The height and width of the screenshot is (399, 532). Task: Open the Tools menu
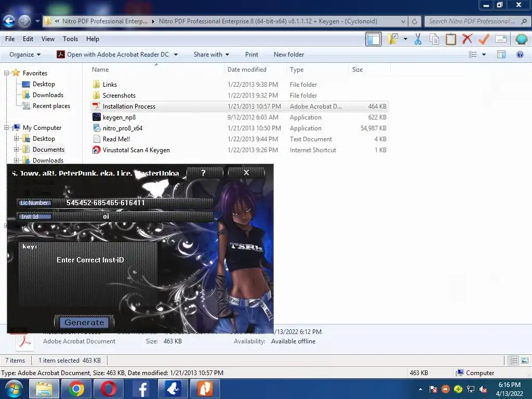coord(70,39)
